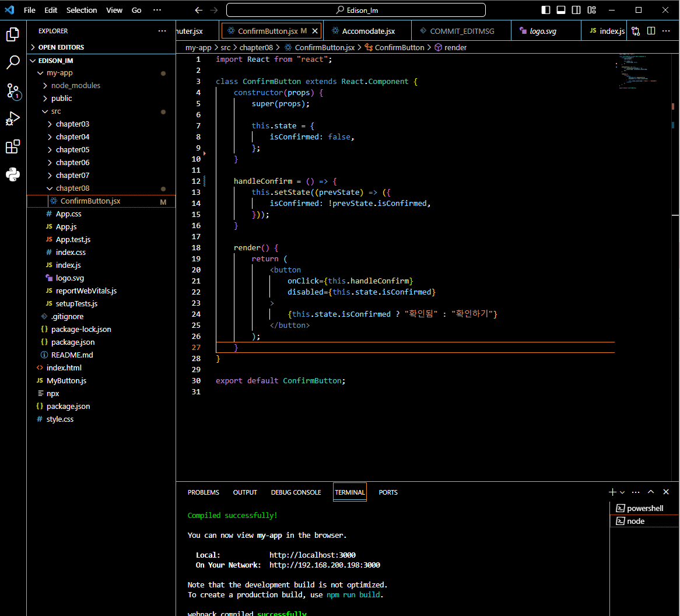Switch to the PROBLEMS panel tab

[x=203, y=492]
